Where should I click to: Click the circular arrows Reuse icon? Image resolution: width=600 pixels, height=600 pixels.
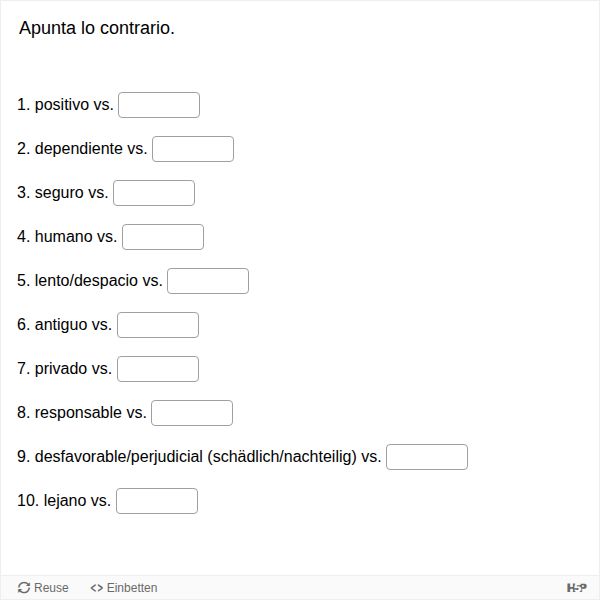24,587
